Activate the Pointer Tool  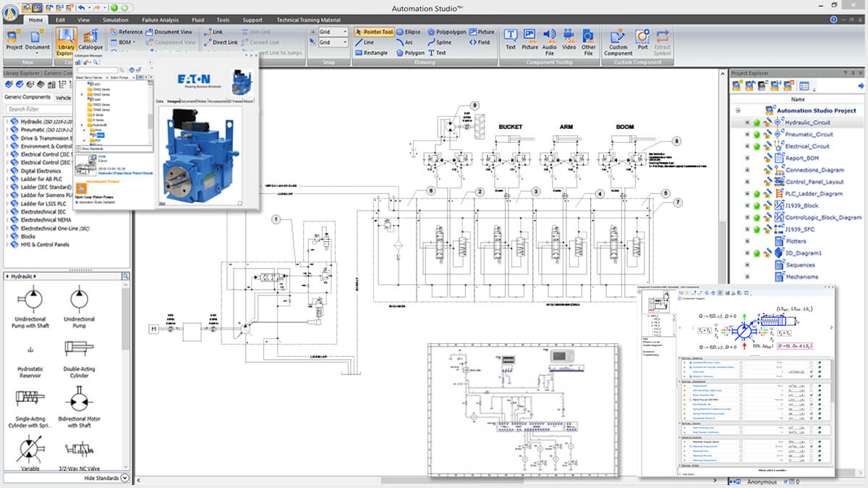coord(374,32)
